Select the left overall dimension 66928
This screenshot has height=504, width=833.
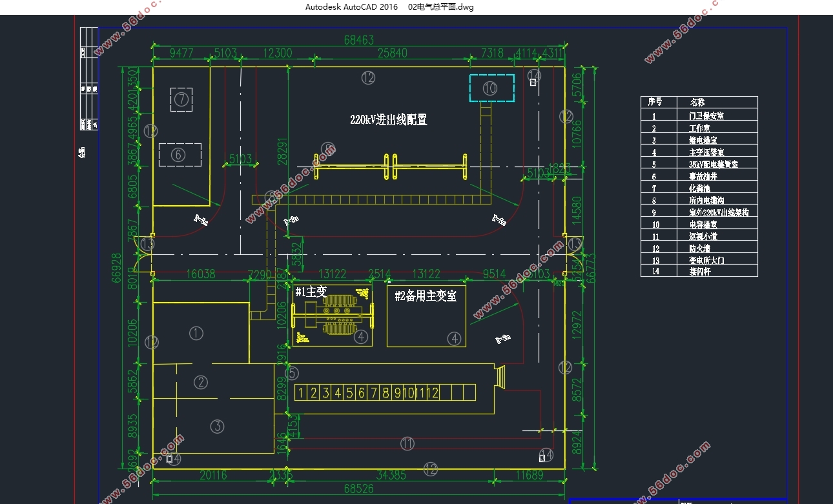click(x=117, y=268)
